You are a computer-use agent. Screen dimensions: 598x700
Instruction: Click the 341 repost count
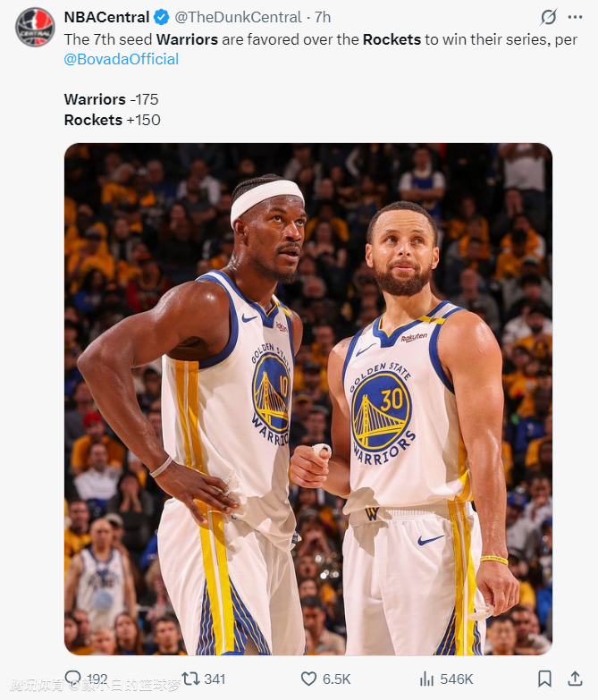point(215,679)
